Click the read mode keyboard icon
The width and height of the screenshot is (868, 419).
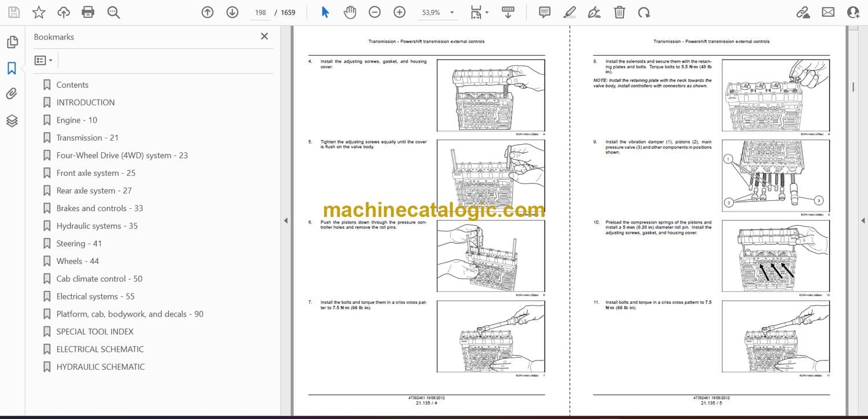[508, 12]
